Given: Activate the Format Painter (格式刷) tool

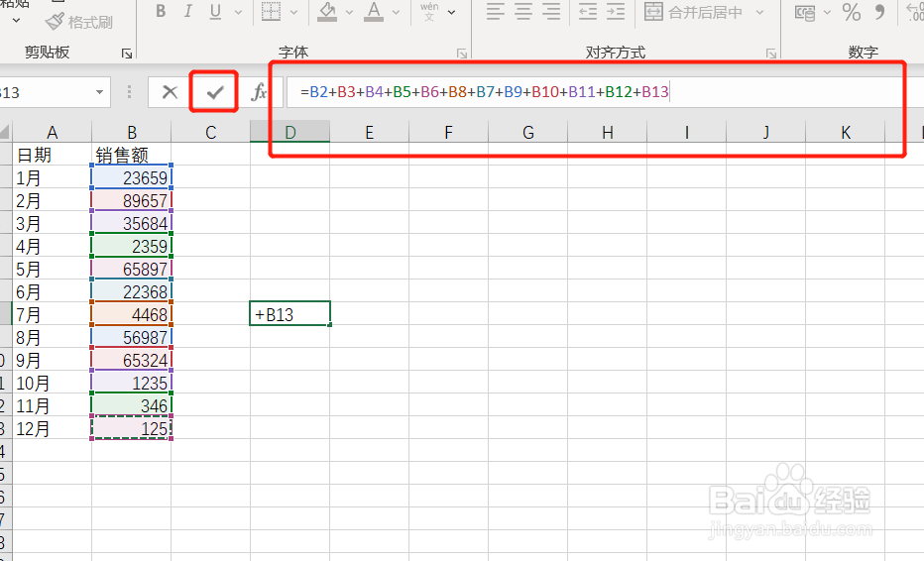Looking at the screenshot, I should click(x=79, y=22).
